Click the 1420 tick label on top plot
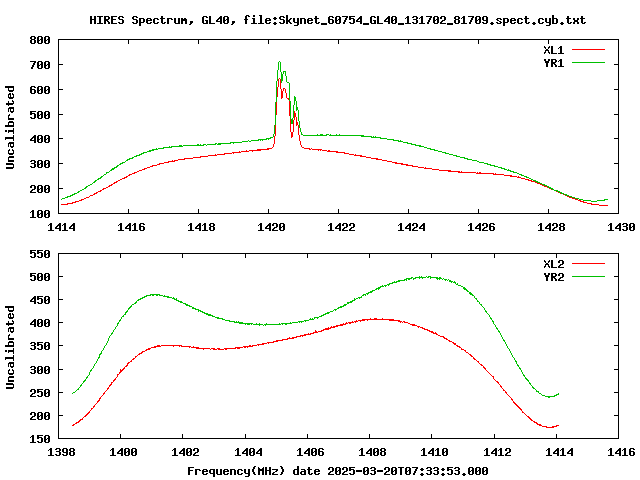This screenshot has height=480, width=640. coord(271,227)
